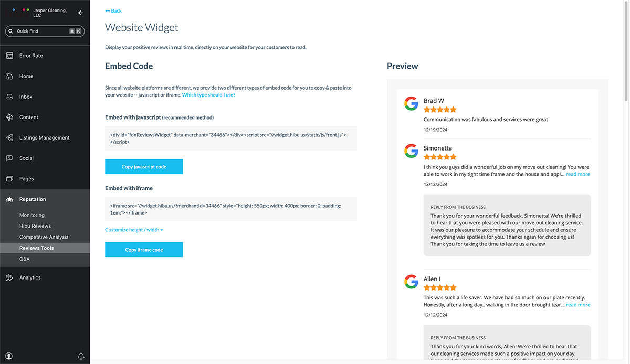
Task: Collapse sidebar with the left arrow
Action: point(80,13)
